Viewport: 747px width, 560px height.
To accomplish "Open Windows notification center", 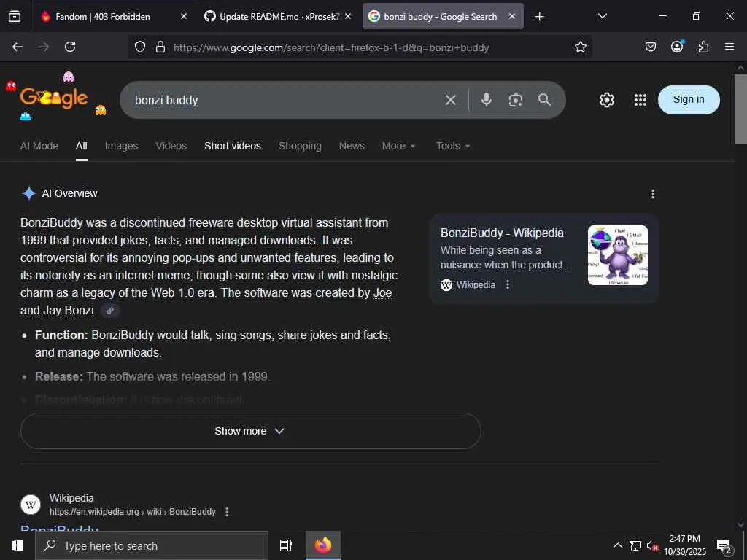I will click(x=724, y=546).
